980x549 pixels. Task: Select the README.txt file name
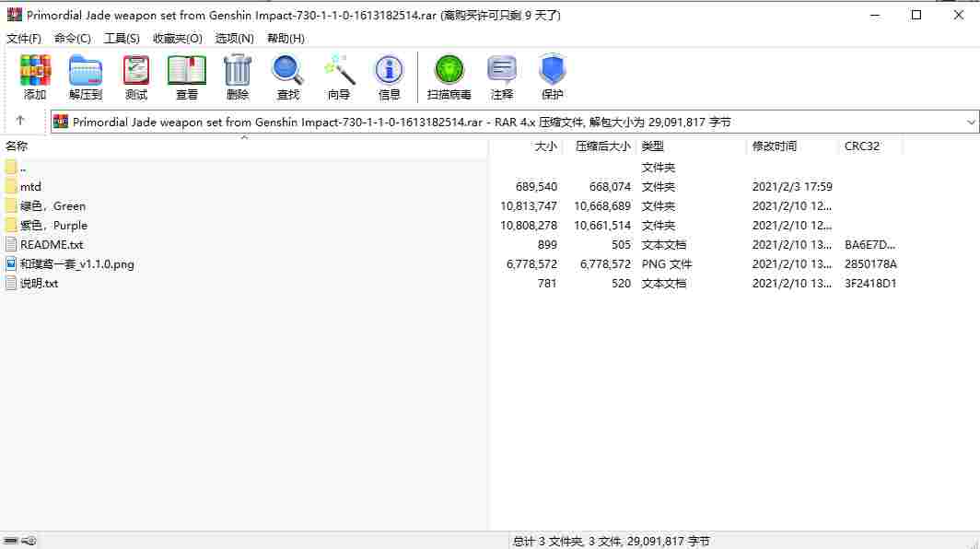52,244
